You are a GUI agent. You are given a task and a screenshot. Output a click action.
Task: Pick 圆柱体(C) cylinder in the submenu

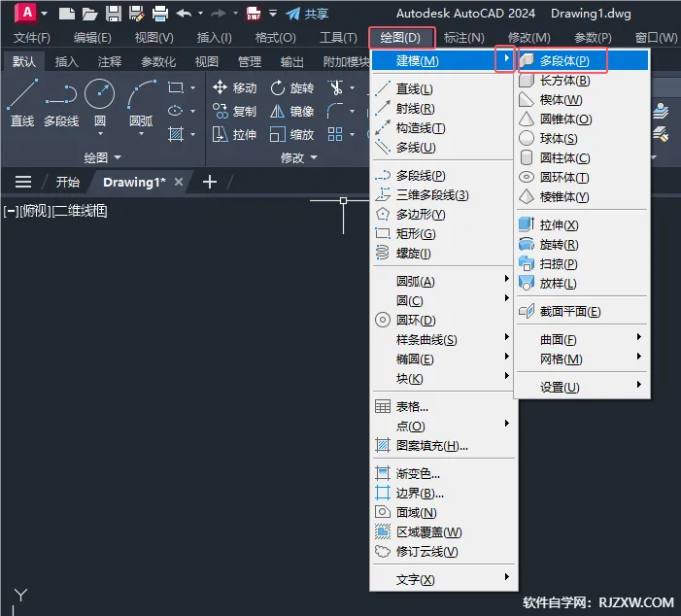pos(564,158)
